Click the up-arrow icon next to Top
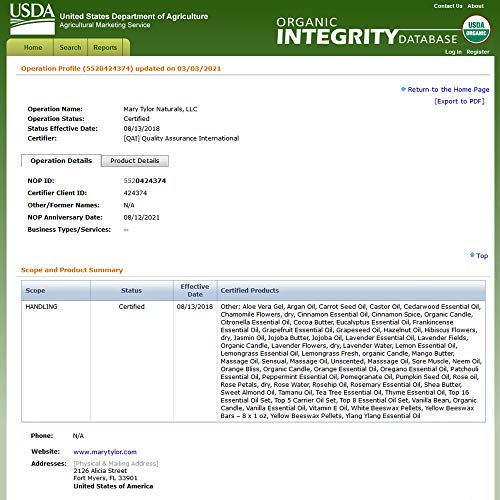Screen dimensions: 500x500 (x=472, y=255)
